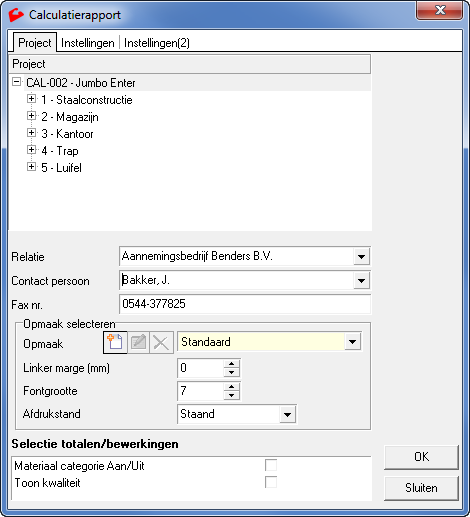The height and width of the screenshot is (517, 470).
Task: Select tree item 5 - Luifel
Action: [x=61, y=168]
